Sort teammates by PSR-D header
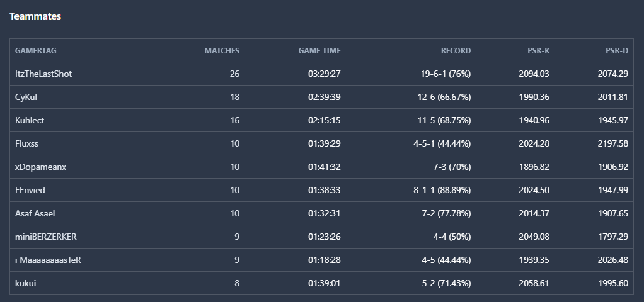Viewport: 644px width, 302px height. (617, 51)
